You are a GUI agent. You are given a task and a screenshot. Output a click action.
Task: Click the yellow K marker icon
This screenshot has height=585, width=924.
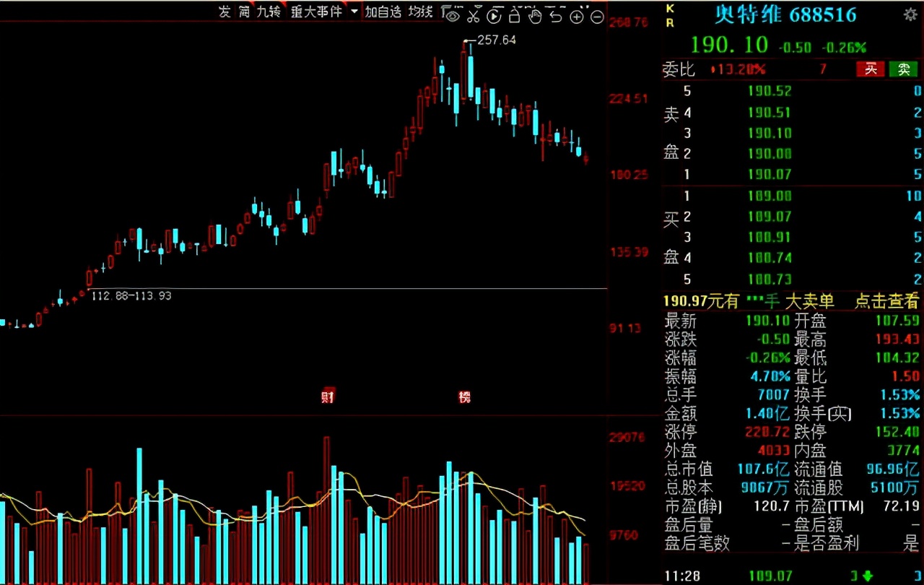(669, 7)
